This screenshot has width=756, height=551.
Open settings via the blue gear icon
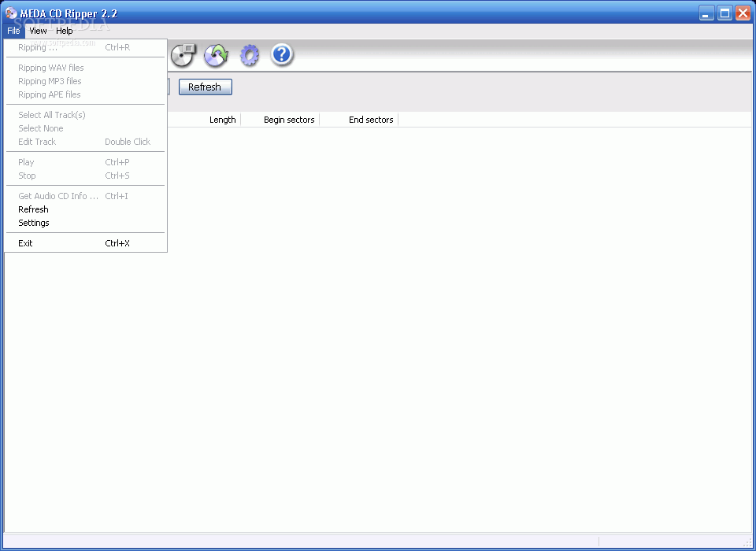(250, 55)
